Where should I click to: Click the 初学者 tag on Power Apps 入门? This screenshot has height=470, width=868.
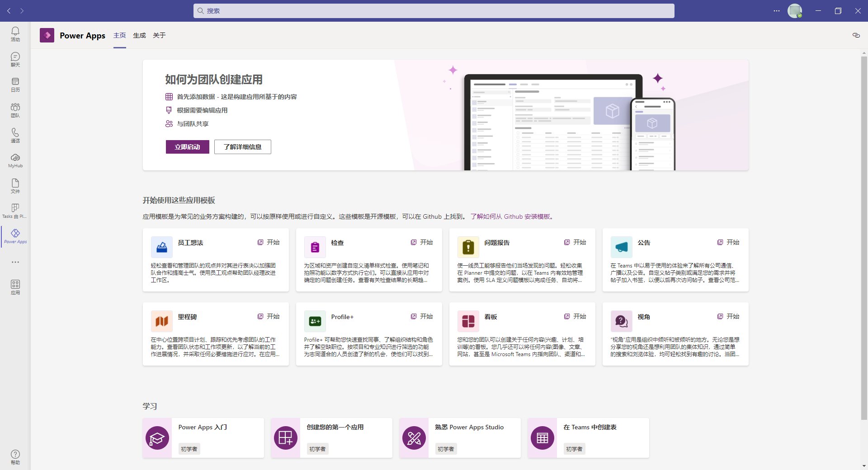tap(189, 449)
